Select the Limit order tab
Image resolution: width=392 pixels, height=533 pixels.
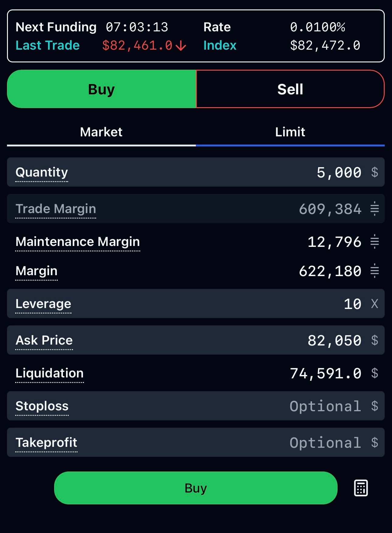(x=290, y=132)
